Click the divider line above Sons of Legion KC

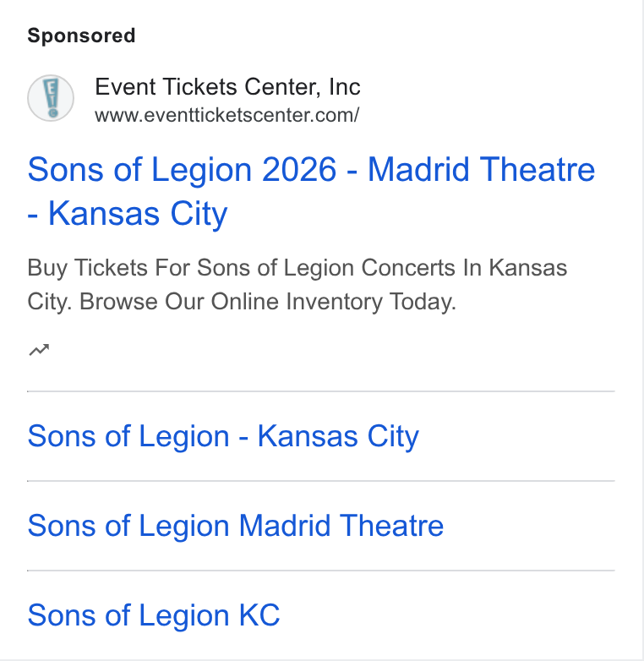coord(321,571)
